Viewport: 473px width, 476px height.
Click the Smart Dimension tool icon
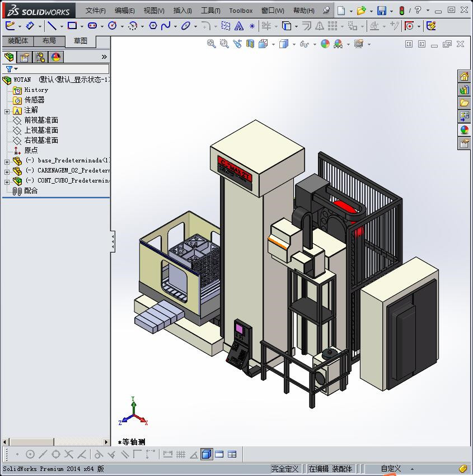coord(30,26)
